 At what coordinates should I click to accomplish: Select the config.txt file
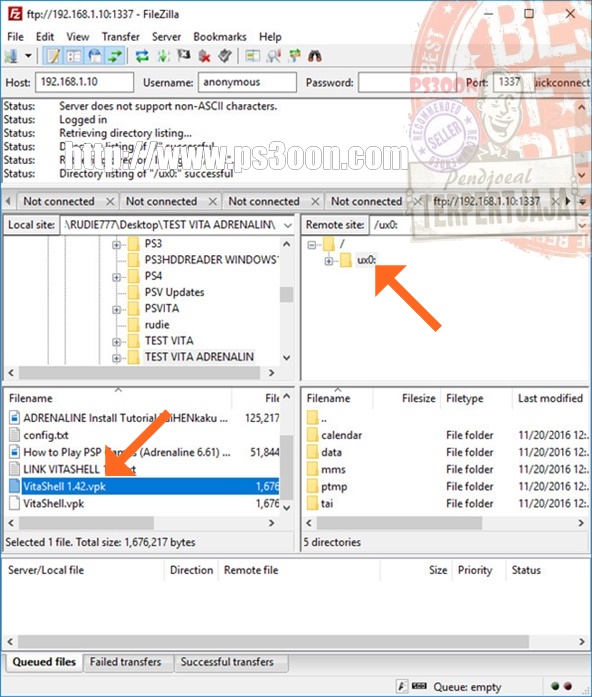pos(46,435)
